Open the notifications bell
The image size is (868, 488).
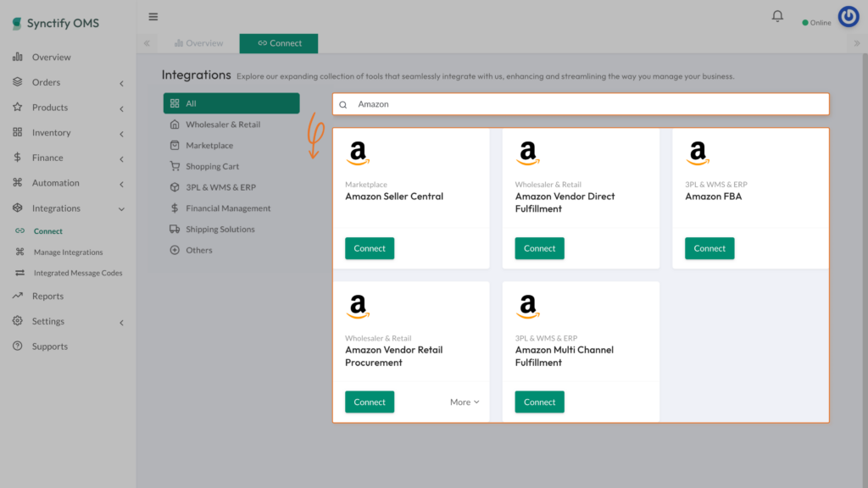(777, 17)
